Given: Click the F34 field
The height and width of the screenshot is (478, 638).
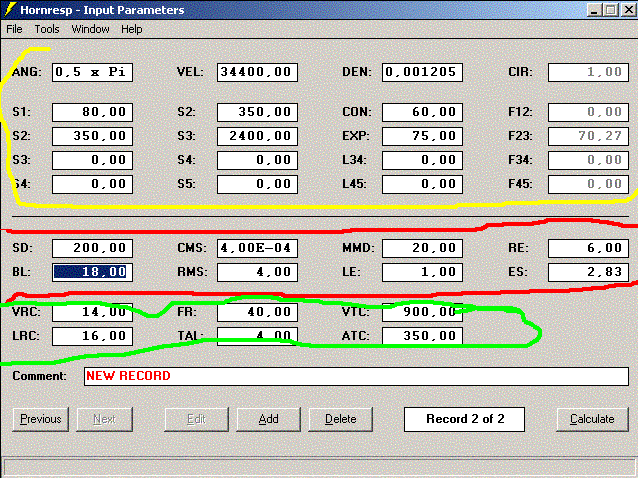Looking at the screenshot, I should [x=588, y=160].
